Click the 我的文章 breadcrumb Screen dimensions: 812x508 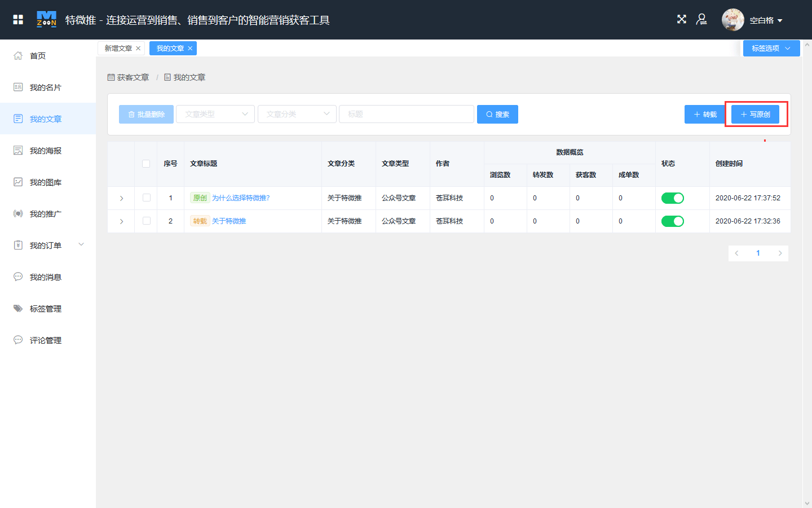pyautogui.click(x=185, y=77)
